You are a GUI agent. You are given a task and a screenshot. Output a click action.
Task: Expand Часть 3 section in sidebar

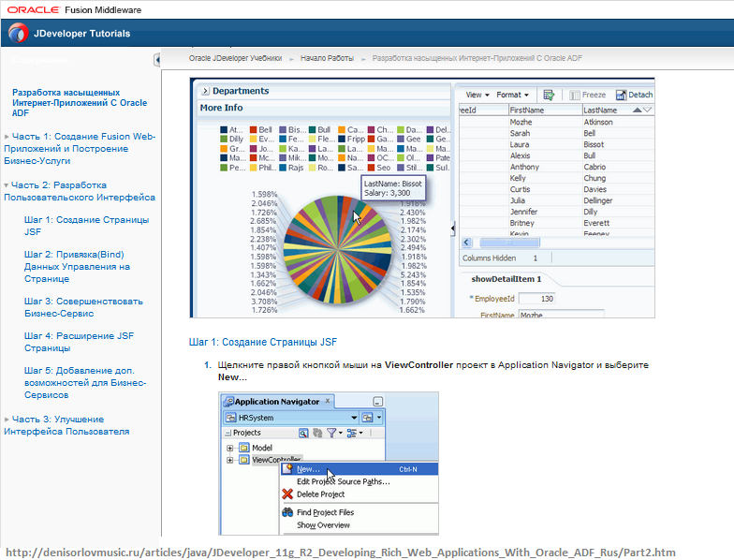pyautogui.click(x=7, y=420)
